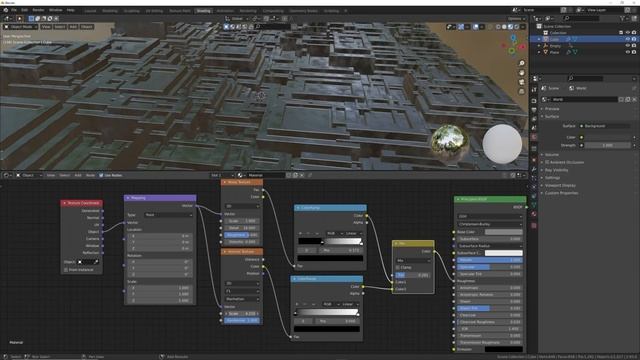Click viewport Select menu button

coord(60,27)
